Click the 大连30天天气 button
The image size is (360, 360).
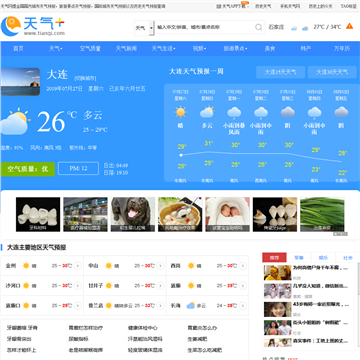pyautogui.click(x=332, y=72)
